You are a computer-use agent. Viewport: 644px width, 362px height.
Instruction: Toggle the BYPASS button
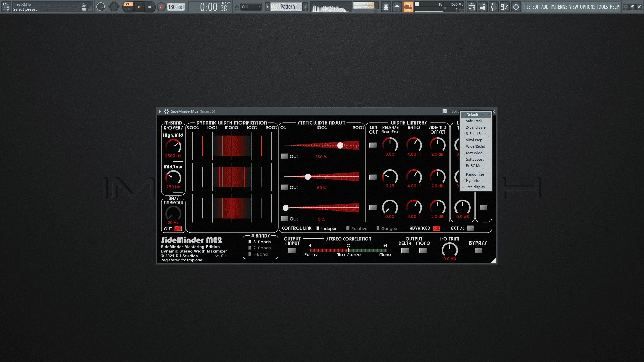tap(478, 250)
